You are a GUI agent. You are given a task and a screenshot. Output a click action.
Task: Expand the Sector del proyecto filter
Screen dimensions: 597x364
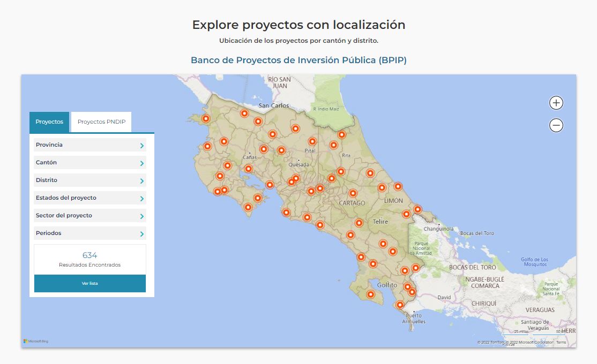pos(89,216)
